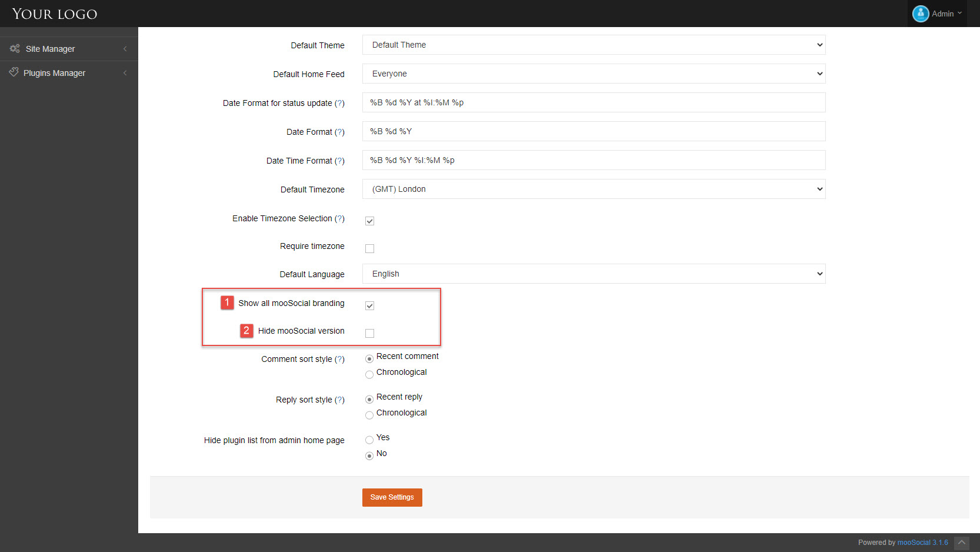
Task: Open the Default Language dropdown
Action: click(x=594, y=274)
